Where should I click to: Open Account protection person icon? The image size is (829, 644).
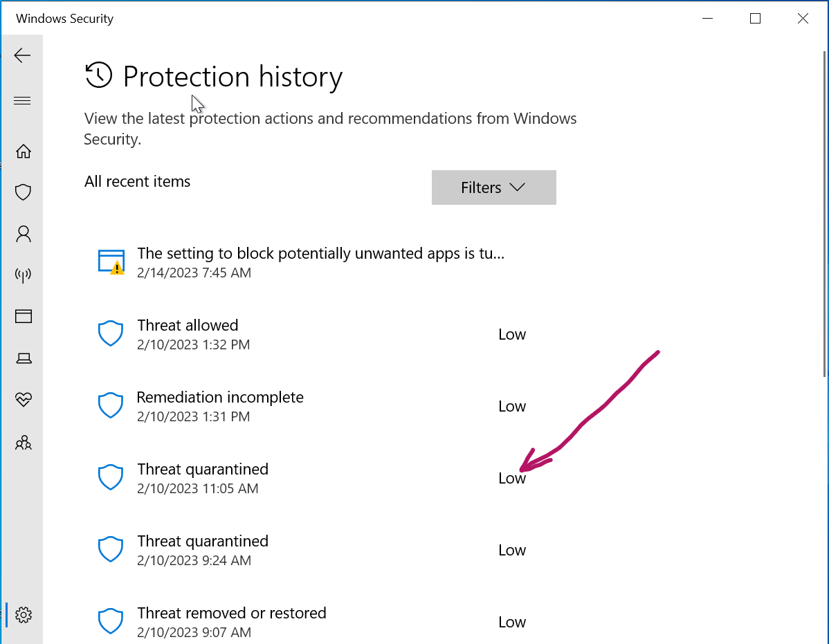(24, 234)
